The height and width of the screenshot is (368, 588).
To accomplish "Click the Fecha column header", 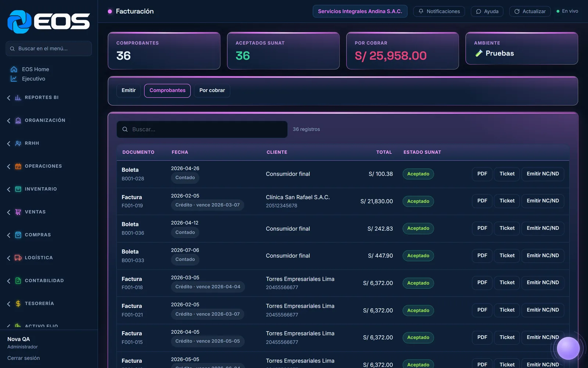I will click(x=180, y=152).
